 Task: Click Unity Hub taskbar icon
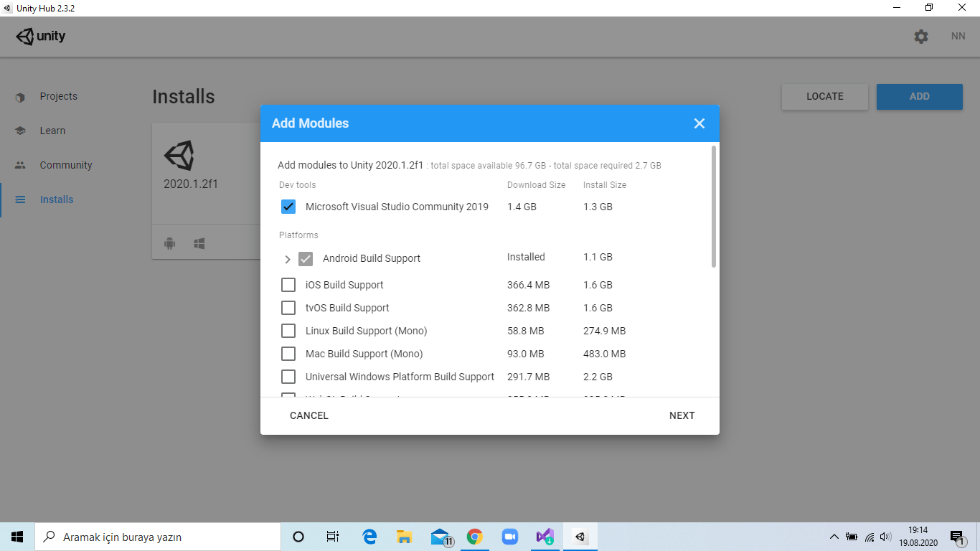(x=580, y=537)
